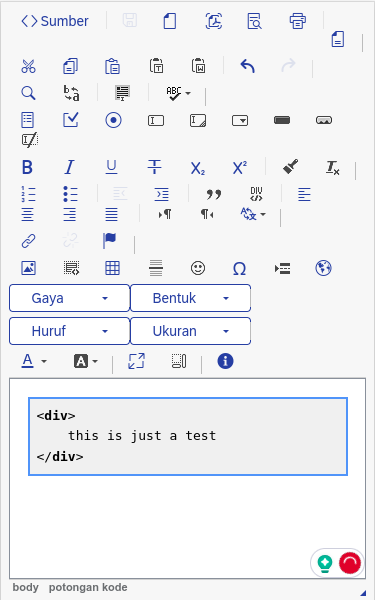
Task: Click the New Page icon
Action: (170, 21)
